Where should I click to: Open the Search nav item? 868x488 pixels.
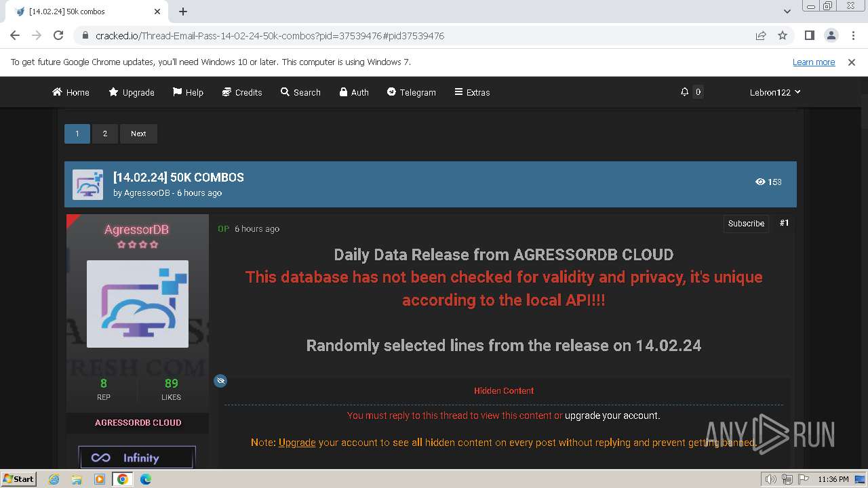click(x=300, y=92)
